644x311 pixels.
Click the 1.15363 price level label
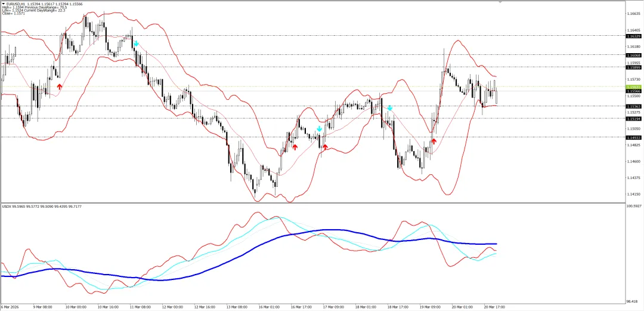tap(634, 106)
